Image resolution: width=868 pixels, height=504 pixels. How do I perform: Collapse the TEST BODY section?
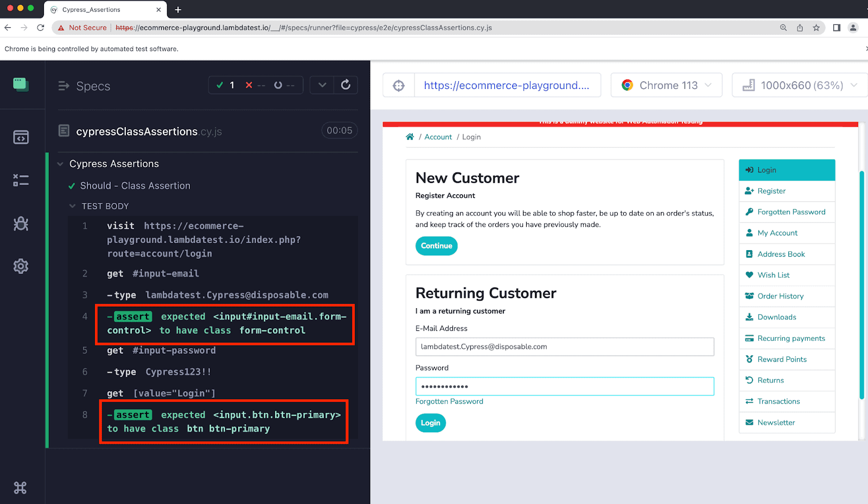tap(73, 206)
